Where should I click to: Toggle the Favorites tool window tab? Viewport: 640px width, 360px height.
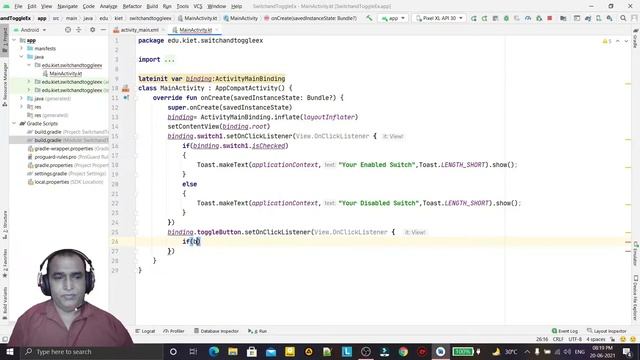[x=4, y=263]
